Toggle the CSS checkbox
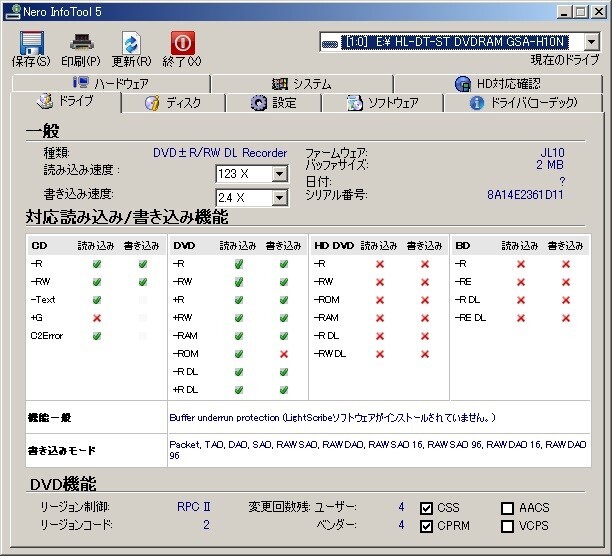 tap(426, 508)
